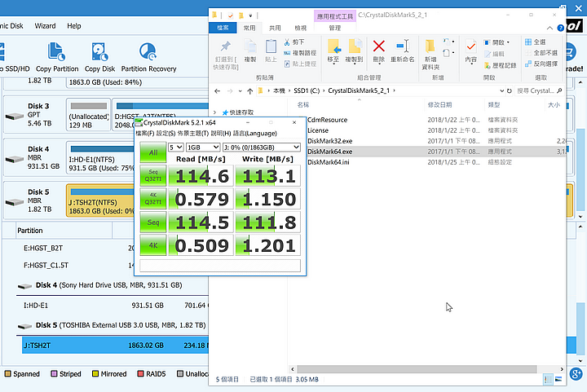Click the Explorer Help question mark icon
587x392 pixels.
tap(560, 28)
